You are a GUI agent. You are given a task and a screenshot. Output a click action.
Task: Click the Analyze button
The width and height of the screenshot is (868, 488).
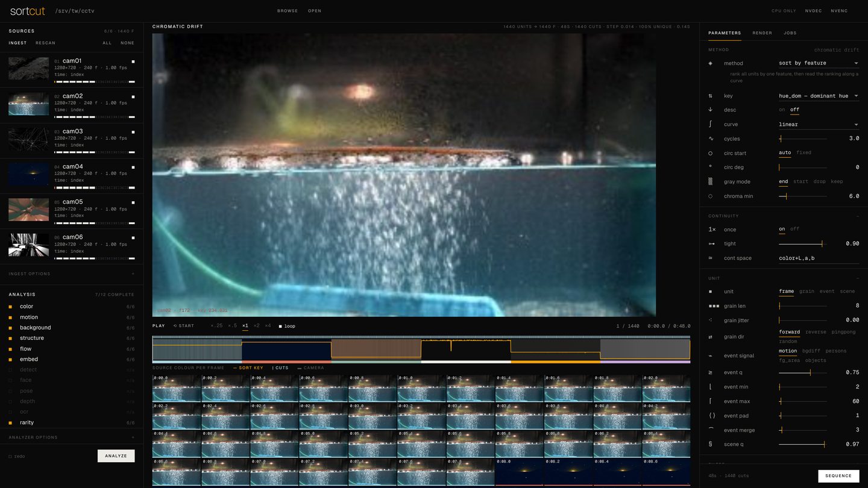pyautogui.click(x=116, y=456)
